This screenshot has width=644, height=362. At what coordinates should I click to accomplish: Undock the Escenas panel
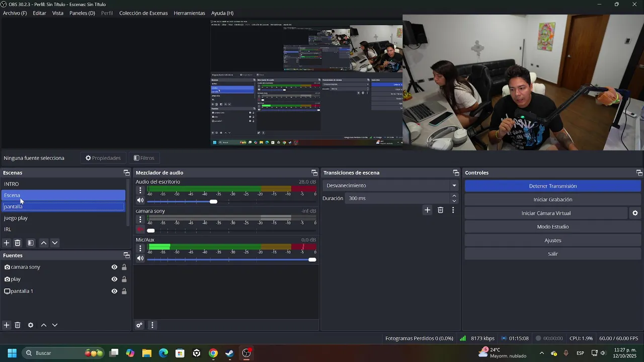[126, 173]
